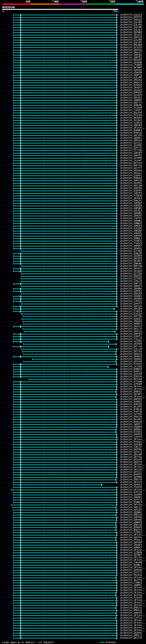The image size is (146, 644).
Task: Select the UniRef100_C5XBK5 entry
Action: pos(131,65)
